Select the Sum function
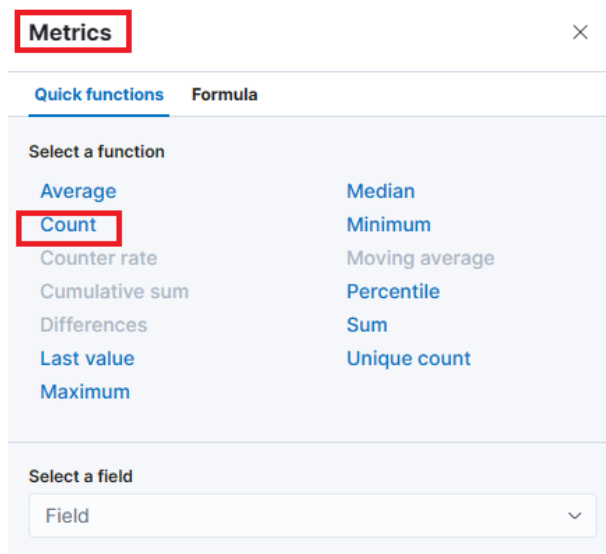The width and height of the screenshot is (606, 554). coord(367,325)
